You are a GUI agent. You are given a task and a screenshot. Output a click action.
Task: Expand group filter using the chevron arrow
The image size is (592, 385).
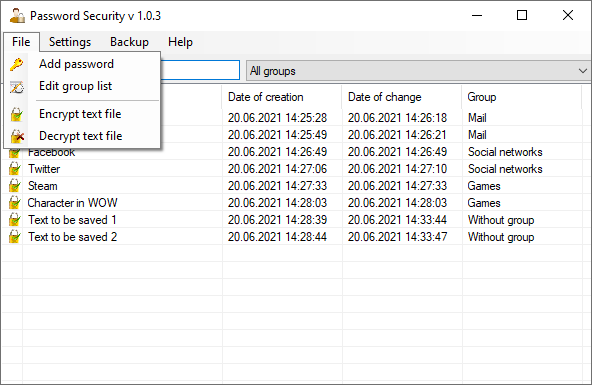[583, 71]
